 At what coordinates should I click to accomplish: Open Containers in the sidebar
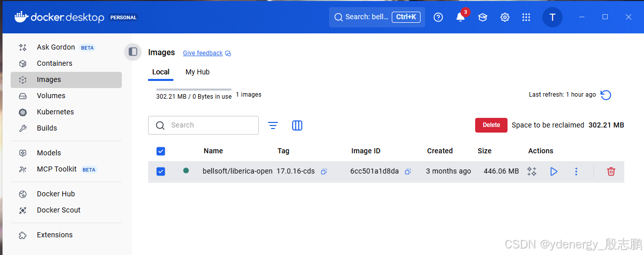(54, 63)
